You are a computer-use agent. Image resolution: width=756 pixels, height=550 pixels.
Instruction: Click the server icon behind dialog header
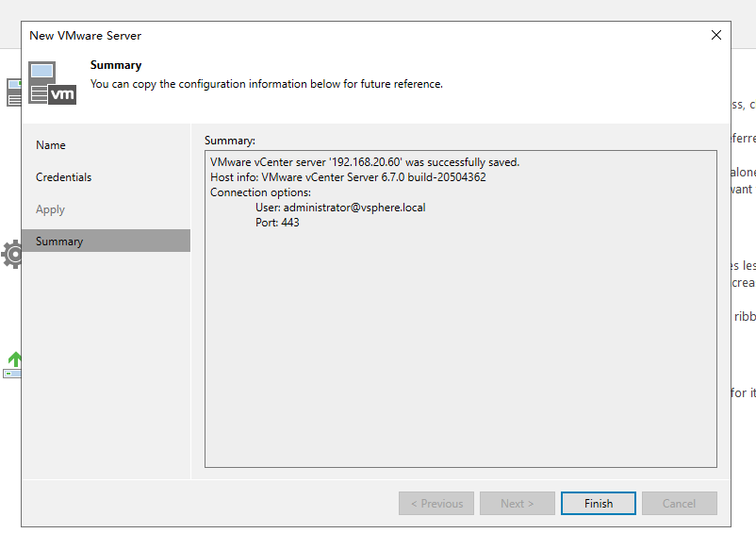coord(14,92)
